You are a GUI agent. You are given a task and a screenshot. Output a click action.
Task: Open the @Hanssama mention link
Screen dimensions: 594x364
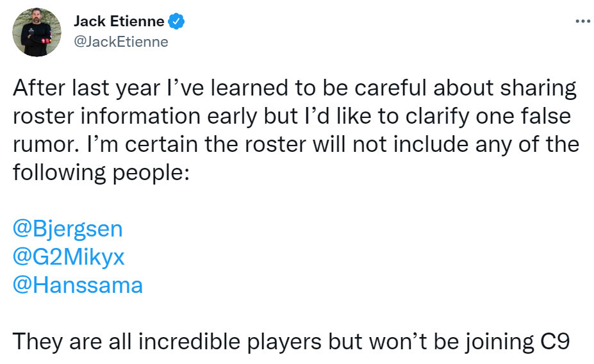tap(78, 285)
